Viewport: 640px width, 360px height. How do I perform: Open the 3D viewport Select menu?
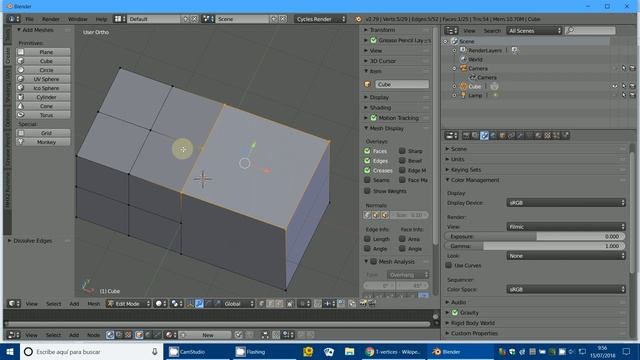[x=53, y=304]
